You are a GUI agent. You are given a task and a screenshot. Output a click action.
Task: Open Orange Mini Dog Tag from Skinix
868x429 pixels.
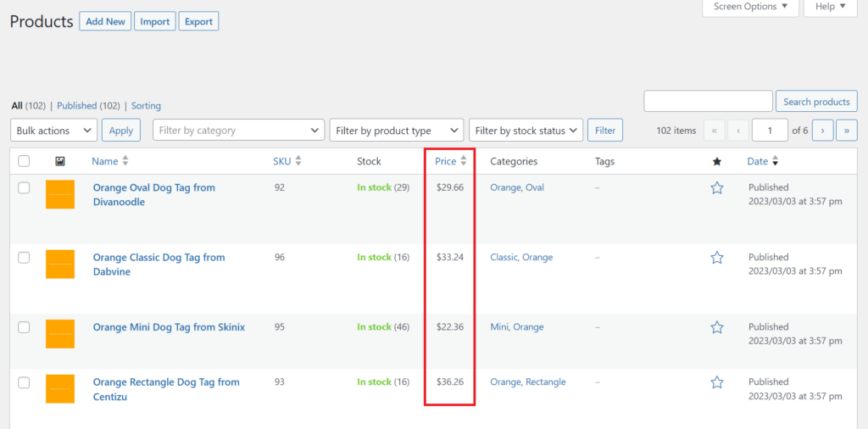169,327
